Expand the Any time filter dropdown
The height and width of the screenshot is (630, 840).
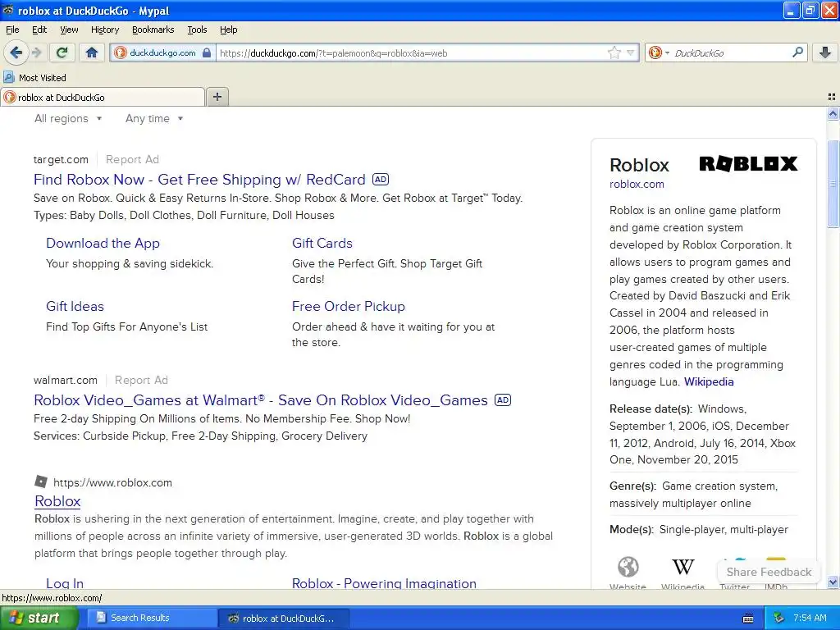(153, 118)
